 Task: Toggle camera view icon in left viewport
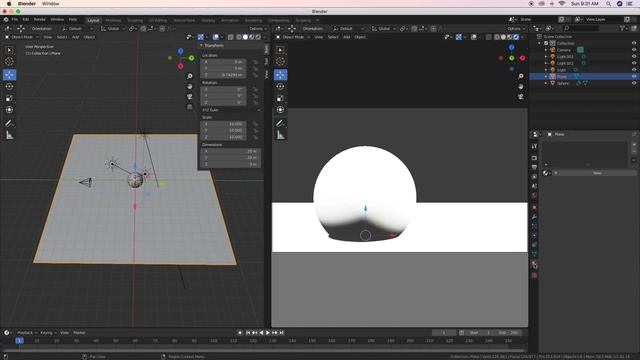(190, 97)
